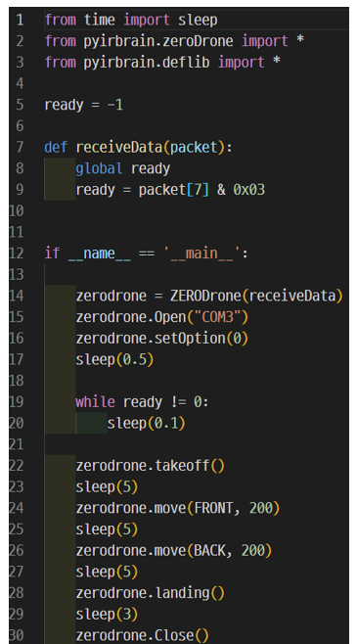Click line number 7 in gutter

20,147
